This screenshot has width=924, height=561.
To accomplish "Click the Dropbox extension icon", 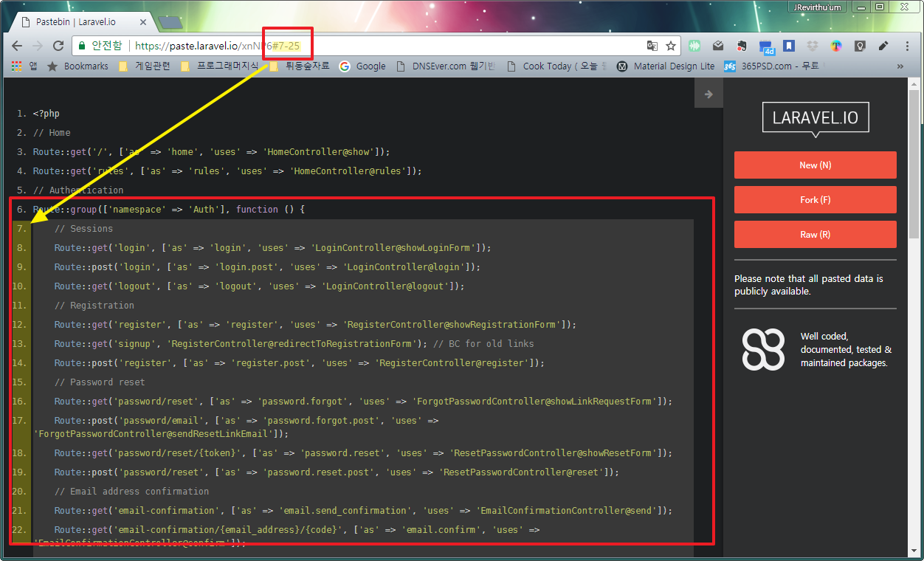I will point(813,46).
